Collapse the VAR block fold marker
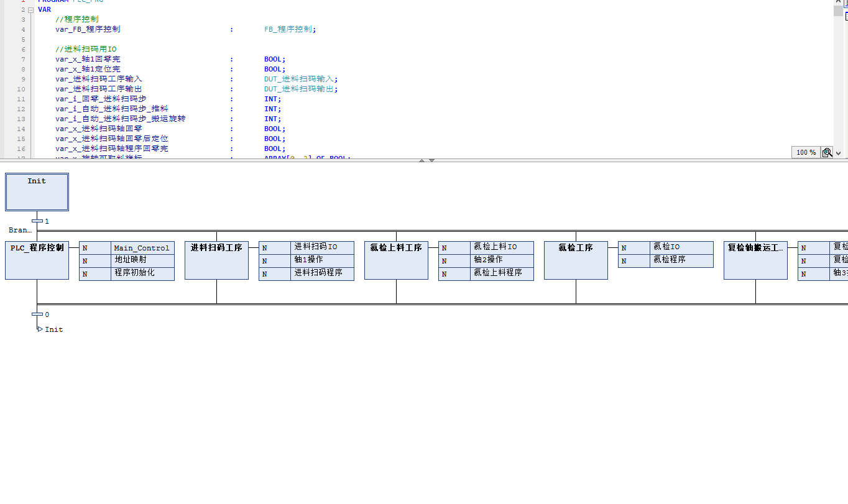848x504 pixels. (30, 10)
